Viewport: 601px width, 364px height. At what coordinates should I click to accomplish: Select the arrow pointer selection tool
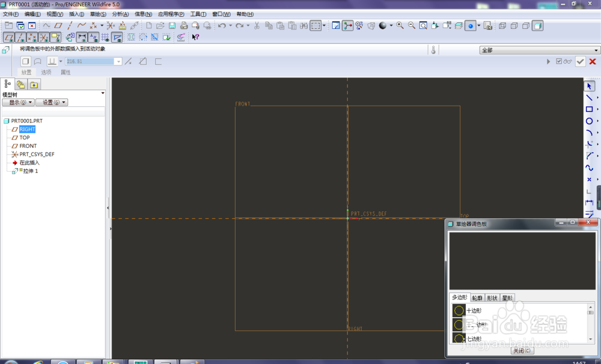click(x=589, y=86)
